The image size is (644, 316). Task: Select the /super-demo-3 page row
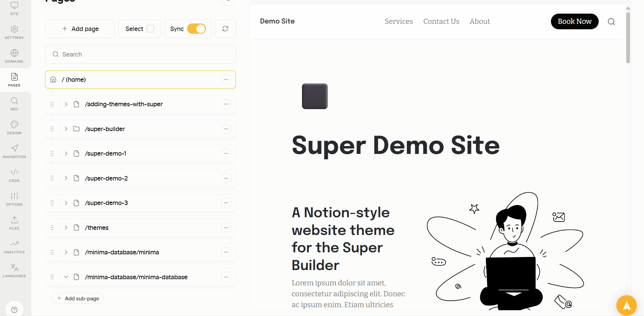coord(140,203)
